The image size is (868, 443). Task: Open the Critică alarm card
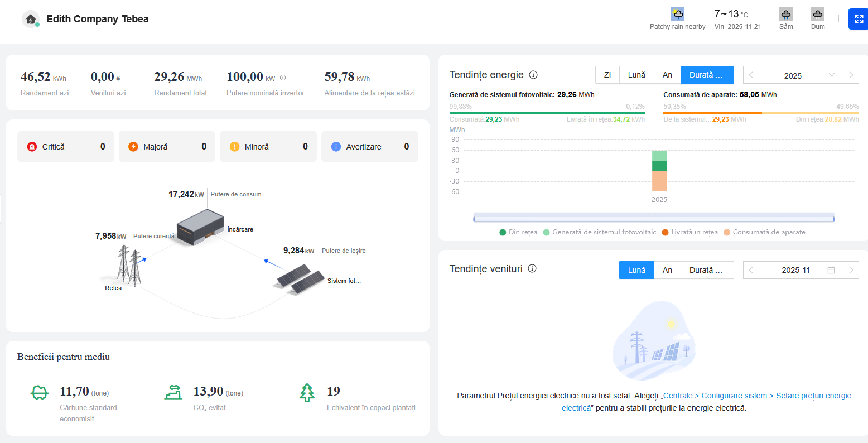tap(66, 147)
